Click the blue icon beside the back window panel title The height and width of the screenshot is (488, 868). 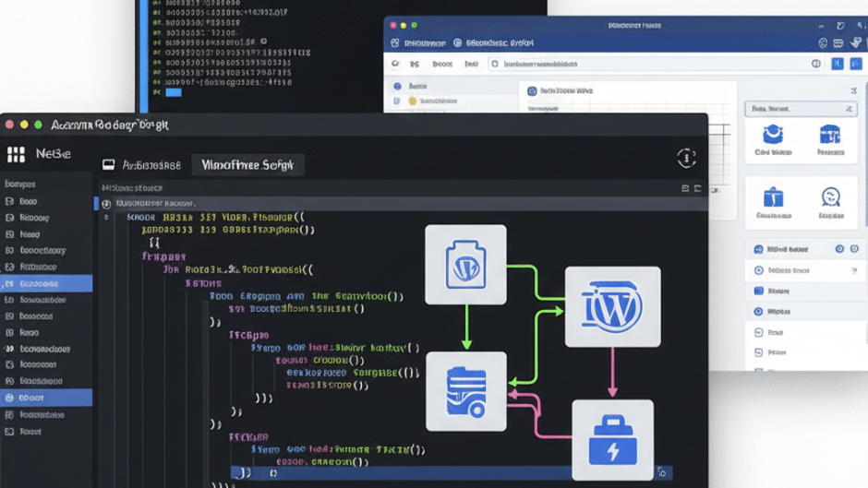point(532,90)
